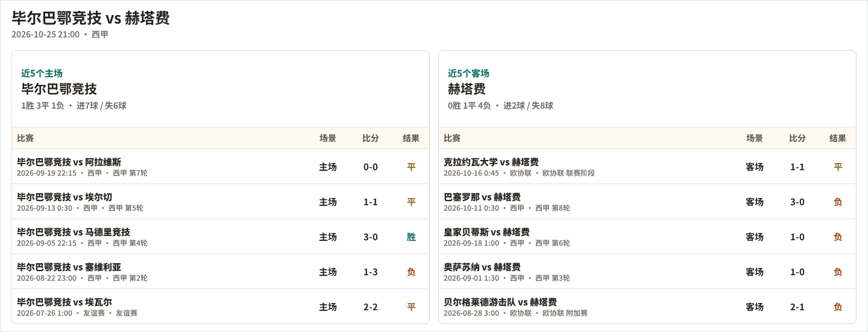Click the 1-1 score for 埃尔切 match
The height and width of the screenshot is (332, 868).
point(371,202)
